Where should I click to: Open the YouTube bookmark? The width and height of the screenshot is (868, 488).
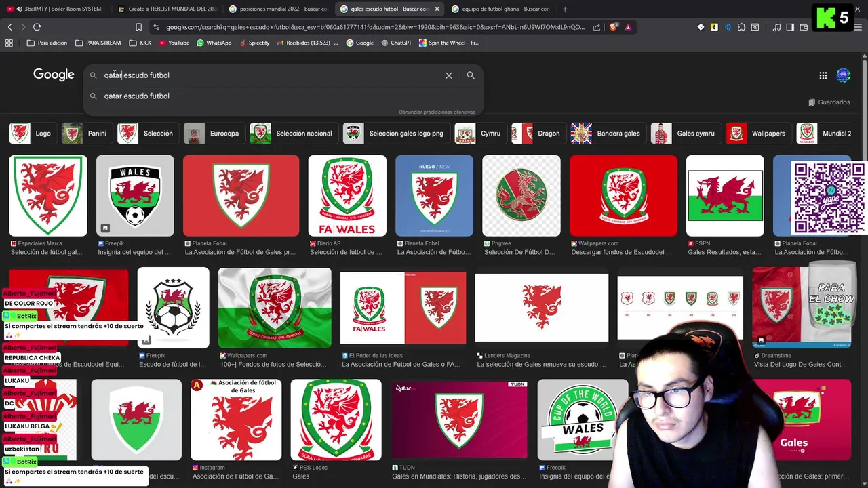[x=174, y=43]
